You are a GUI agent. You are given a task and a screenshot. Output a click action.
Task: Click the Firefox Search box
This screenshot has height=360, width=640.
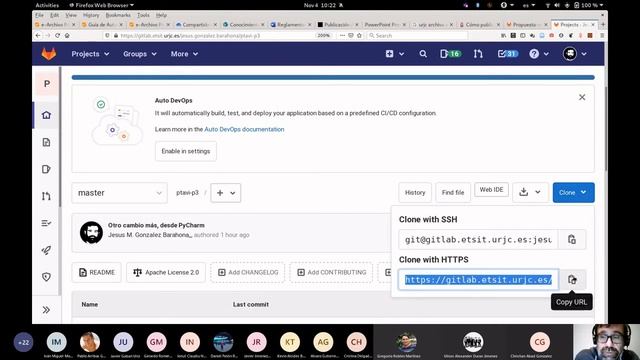pyautogui.click(x=417, y=36)
